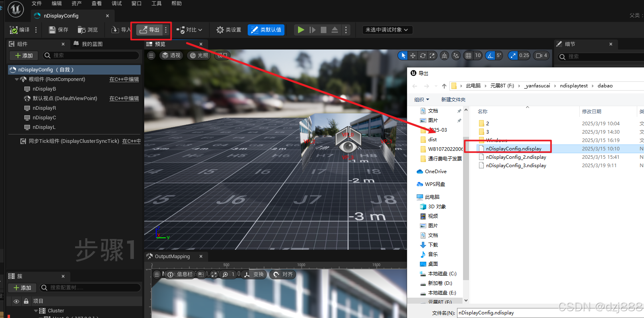Select nDisplayR in the component tree
Viewport: 644px width, 318px height.
pos(44,108)
